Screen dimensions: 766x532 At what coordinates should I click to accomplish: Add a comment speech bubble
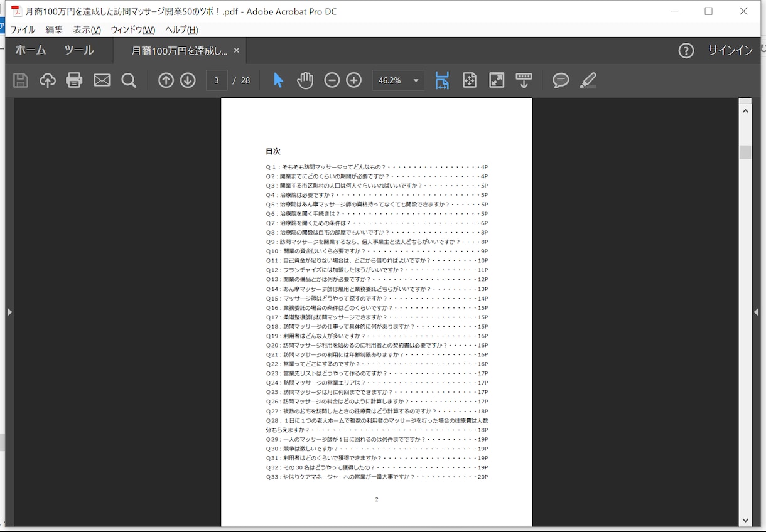(x=561, y=80)
